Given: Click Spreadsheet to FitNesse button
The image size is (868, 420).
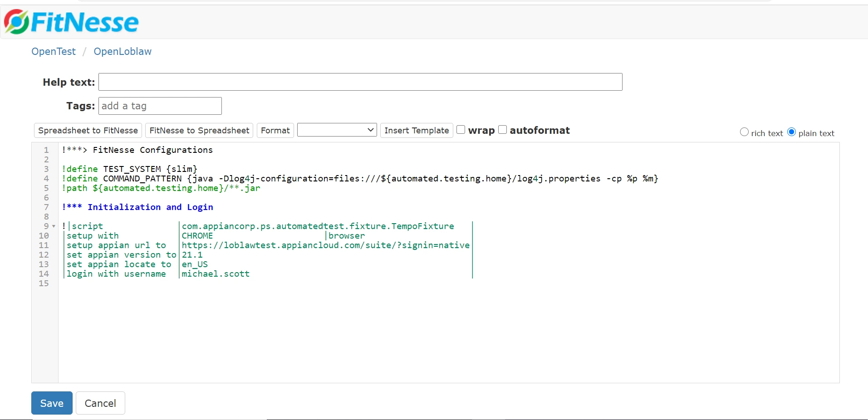Looking at the screenshot, I should coord(88,131).
